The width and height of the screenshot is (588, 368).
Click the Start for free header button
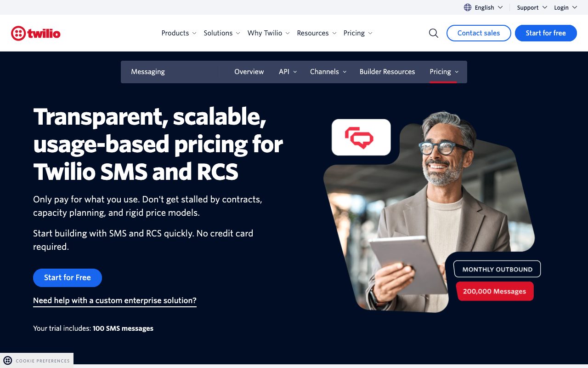(x=546, y=33)
